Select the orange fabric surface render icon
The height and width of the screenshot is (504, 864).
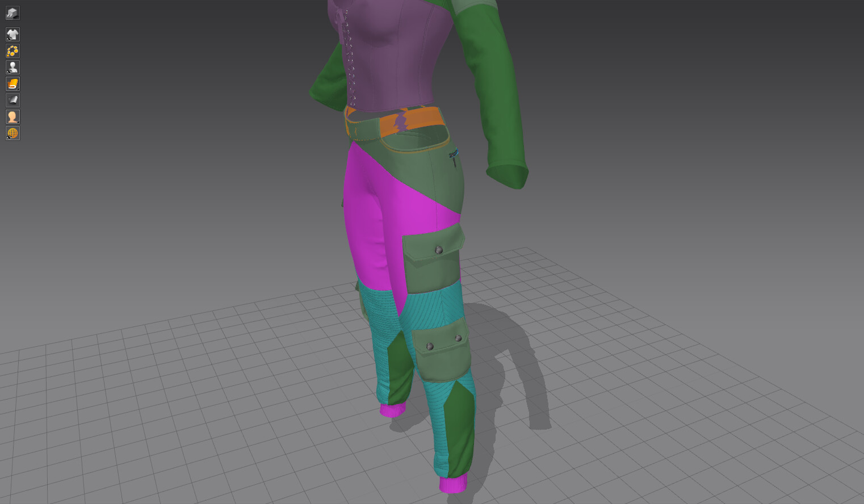tap(12, 84)
